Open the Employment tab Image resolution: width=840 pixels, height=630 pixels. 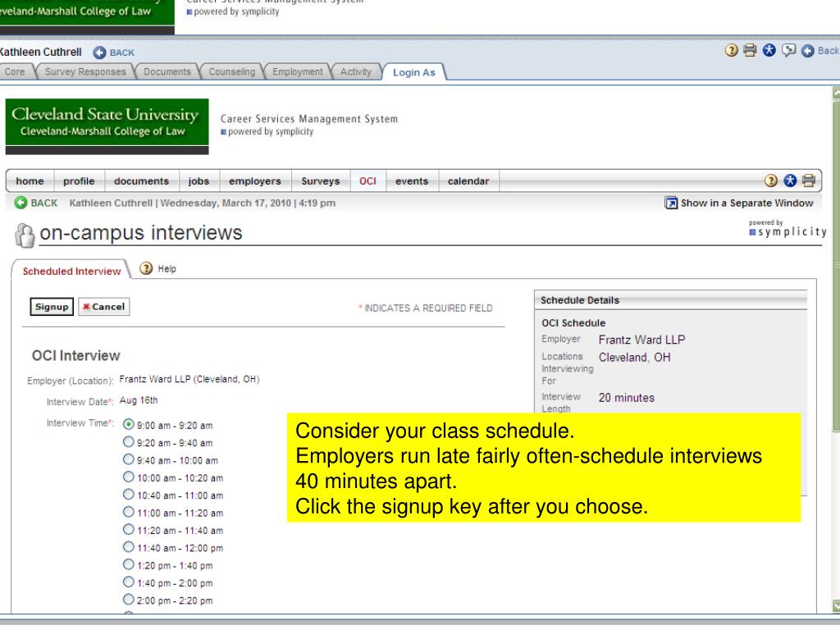click(297, 72)
